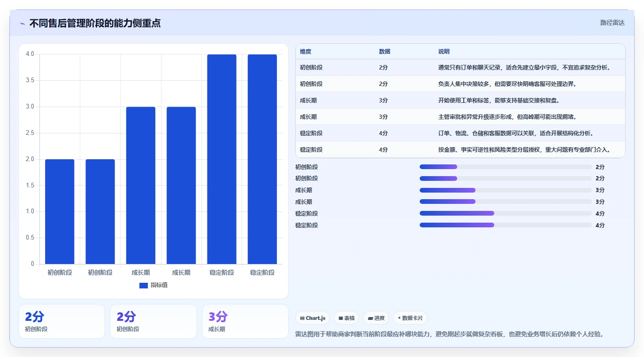
Task: Select the row about 开始使用工单和标签
Action: pos(460,101)
